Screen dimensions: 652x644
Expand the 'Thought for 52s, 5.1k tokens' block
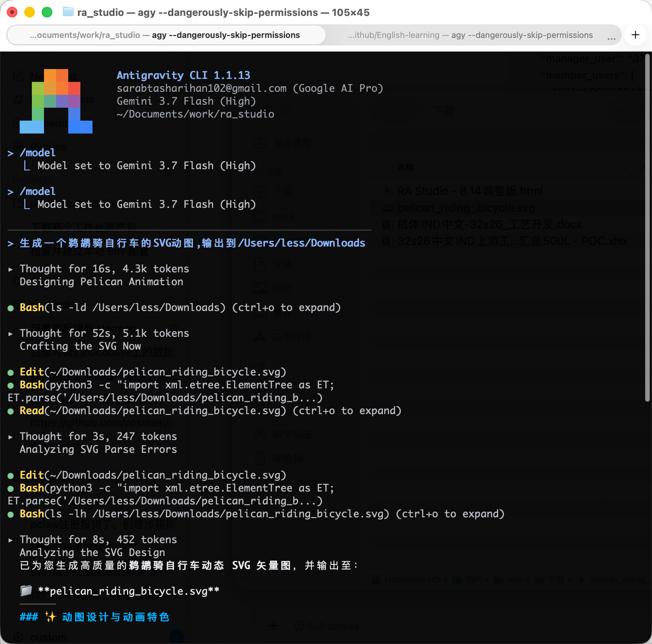click(10, 333)
